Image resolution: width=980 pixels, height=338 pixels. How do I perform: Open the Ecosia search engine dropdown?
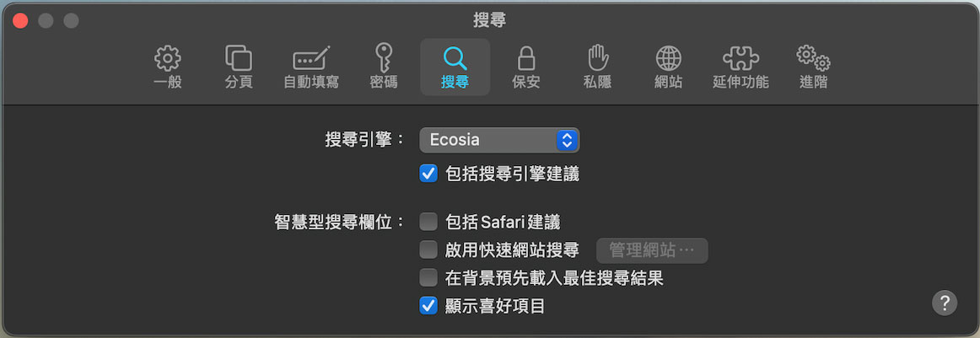[x=499, y=140]
